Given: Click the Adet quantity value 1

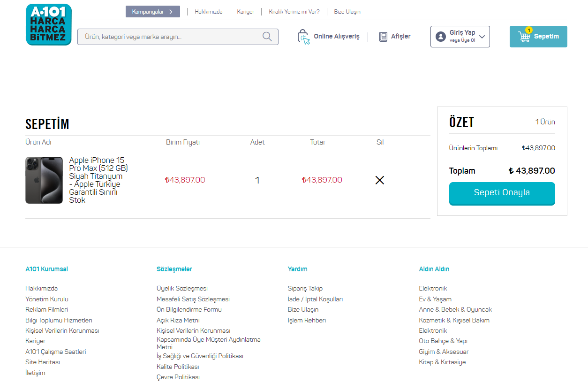Looking at the screenshot, I should coord(257,180).
